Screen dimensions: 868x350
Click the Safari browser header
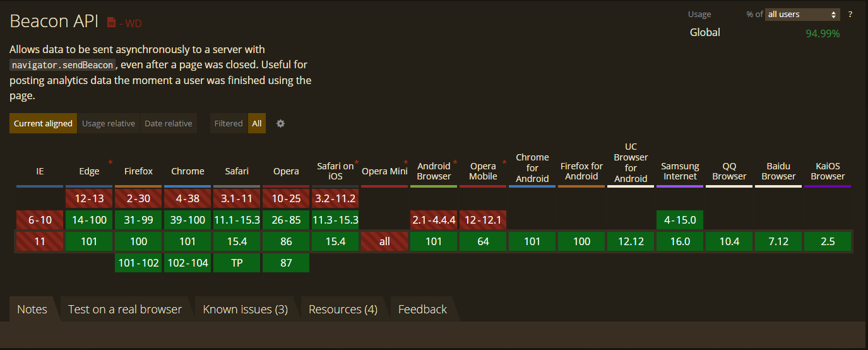[237, 171]
